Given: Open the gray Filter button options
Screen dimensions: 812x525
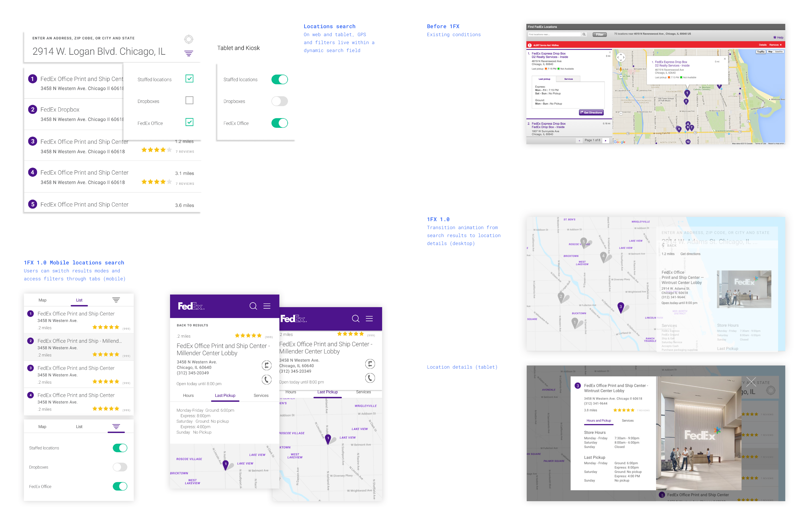Looking at the screenshot, I should (x=599, y=34).
